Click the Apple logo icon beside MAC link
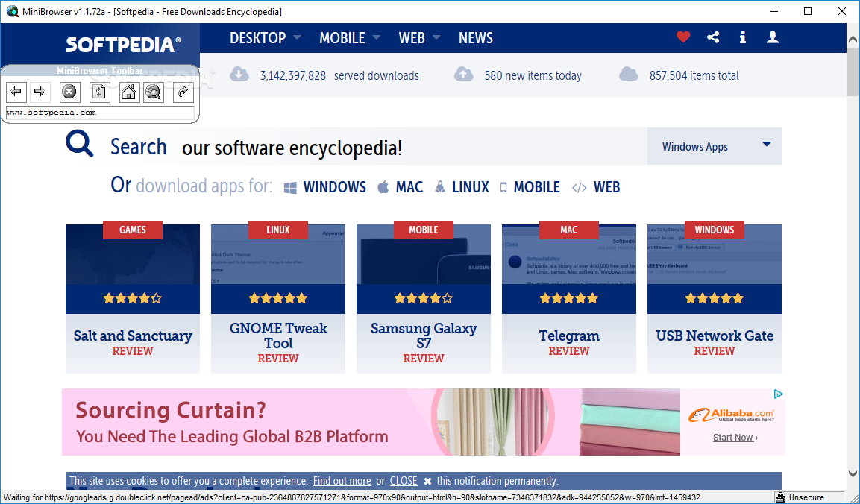The width and height of the screenshot is (860, 504). 383,187
